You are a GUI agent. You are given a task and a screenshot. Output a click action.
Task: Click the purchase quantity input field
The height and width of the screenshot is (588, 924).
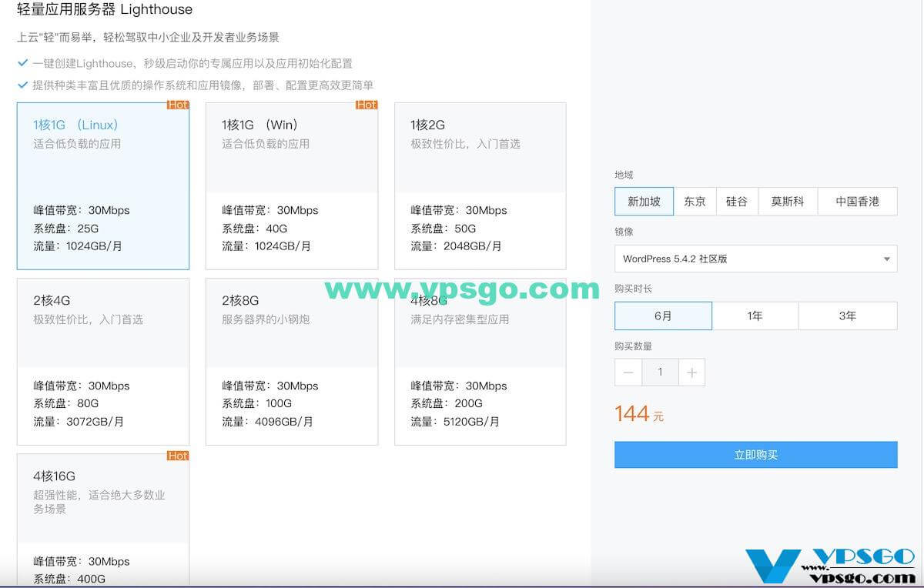pos(660,373)
